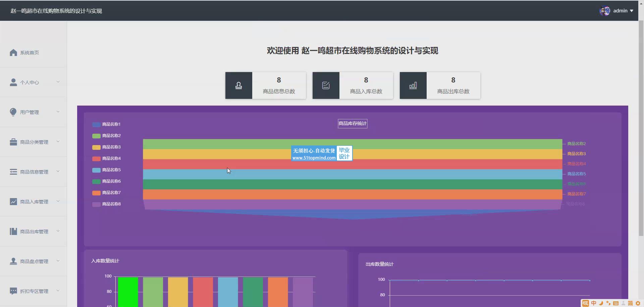The image size is (644, 307).
Task: Toggle the 商品名称7 legend entry
Action: pyautogui.click(x=106, y=193)
